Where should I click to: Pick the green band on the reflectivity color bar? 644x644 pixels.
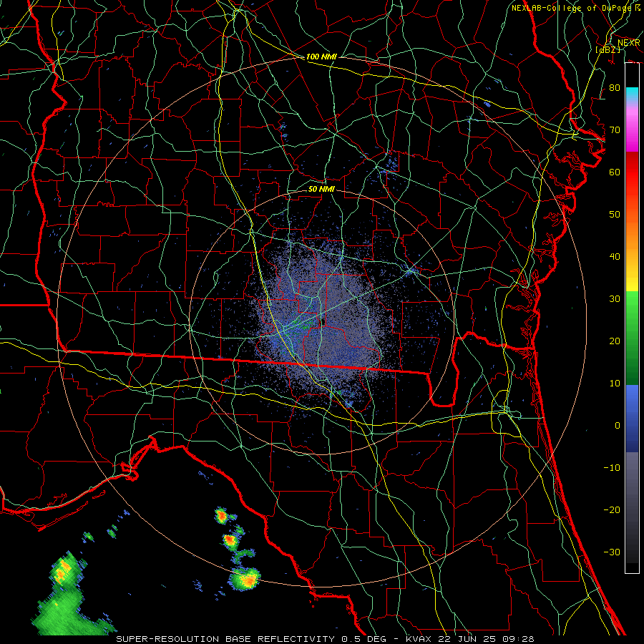pyautogui.click(x=632, y=338)
